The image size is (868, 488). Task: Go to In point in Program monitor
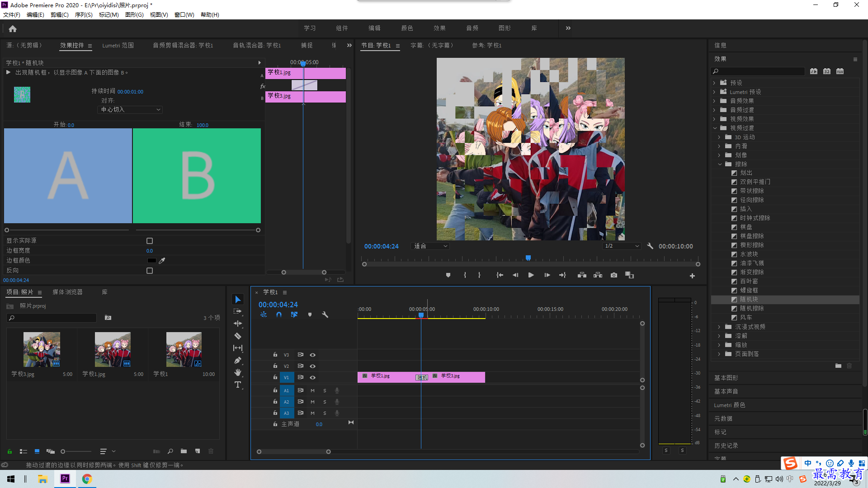click(x=500, y=275)
